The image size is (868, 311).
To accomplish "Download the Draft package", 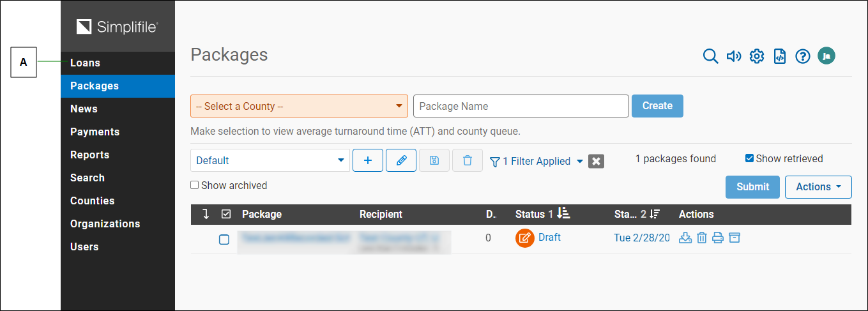I will coord(685,238).
